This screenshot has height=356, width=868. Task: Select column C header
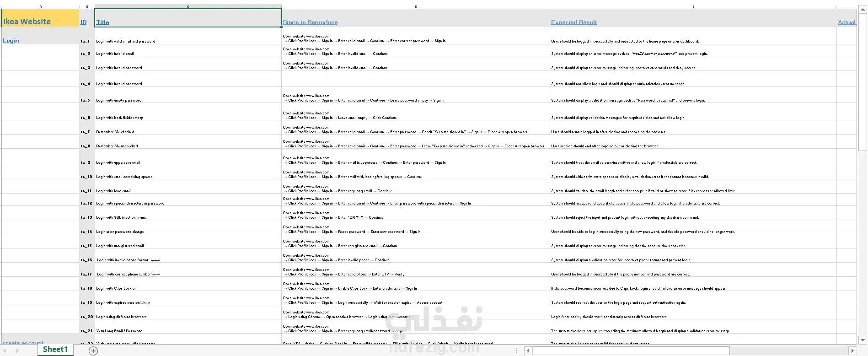(x=188, y=6)
